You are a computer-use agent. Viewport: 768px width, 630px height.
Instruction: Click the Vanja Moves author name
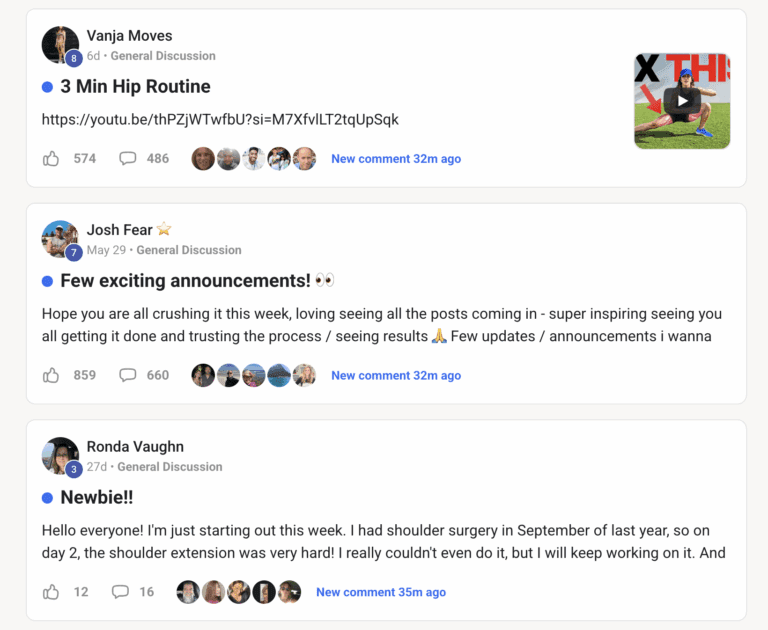(130, 36)
